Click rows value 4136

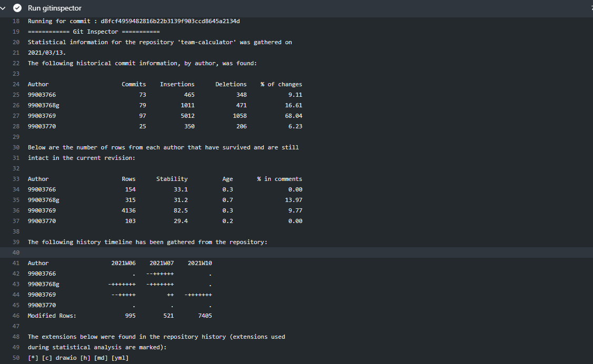pyautogui.click(x=129, y=211)
